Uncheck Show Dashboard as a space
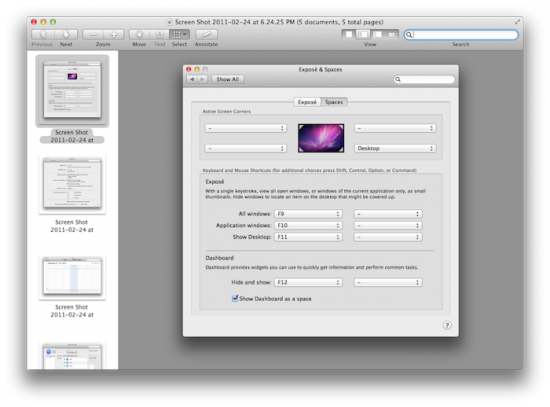 pos(235,299)
